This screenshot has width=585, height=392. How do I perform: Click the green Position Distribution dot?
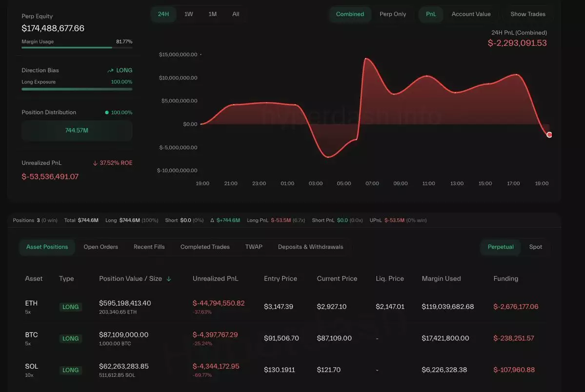107,113
